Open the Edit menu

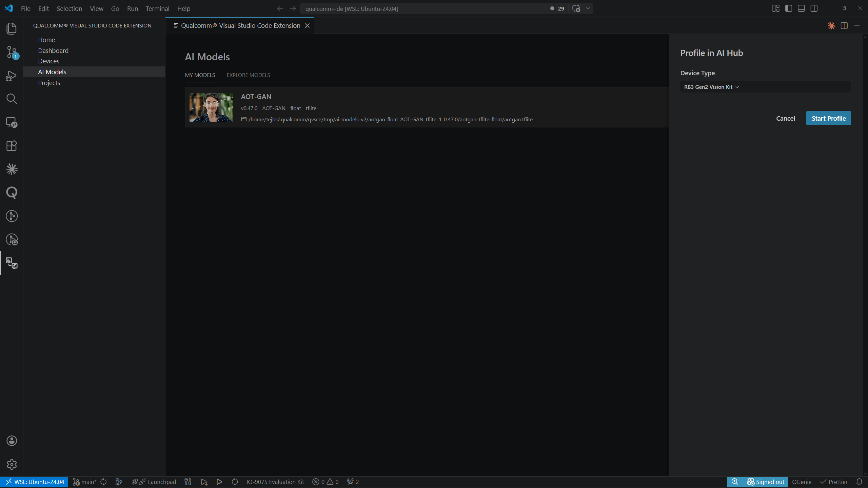pyautogui.click(x=43, y=8)
